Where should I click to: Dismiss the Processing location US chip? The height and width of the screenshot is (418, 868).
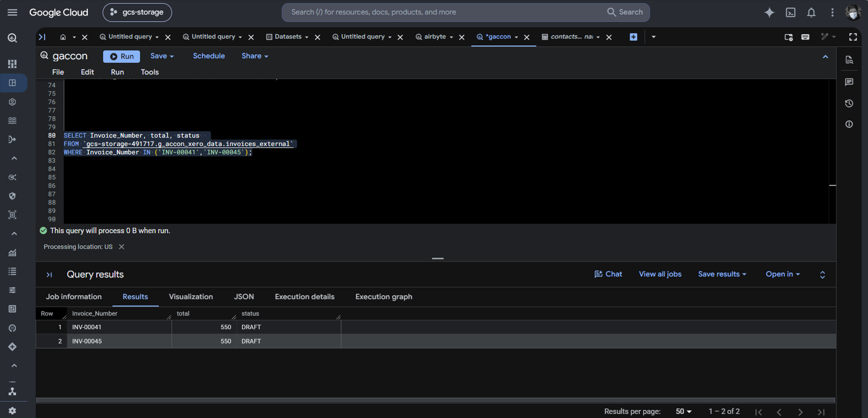(x=121, y=247)
